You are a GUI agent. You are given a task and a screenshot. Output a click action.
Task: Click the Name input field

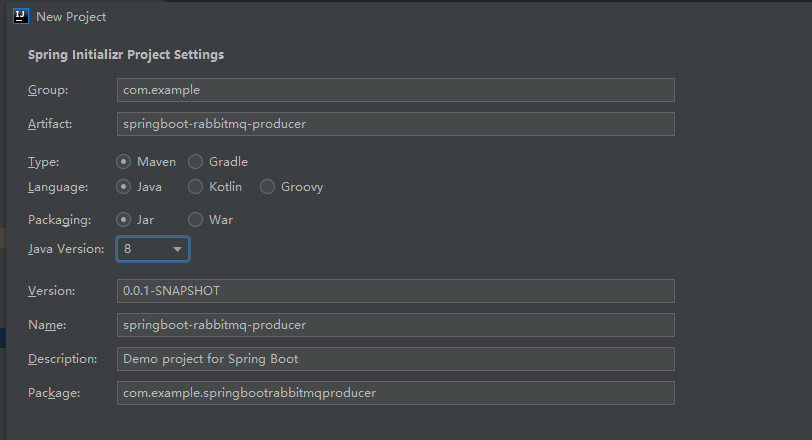click(396, 325)
